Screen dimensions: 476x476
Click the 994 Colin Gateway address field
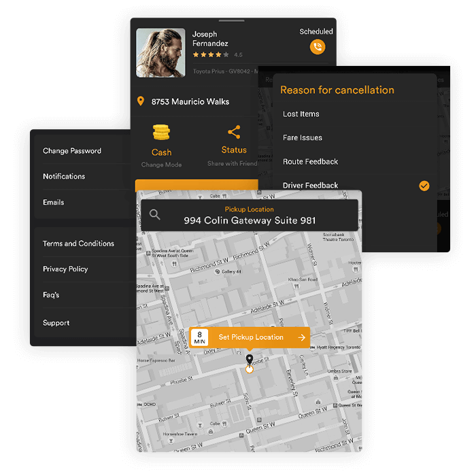(x=250, y=220)
